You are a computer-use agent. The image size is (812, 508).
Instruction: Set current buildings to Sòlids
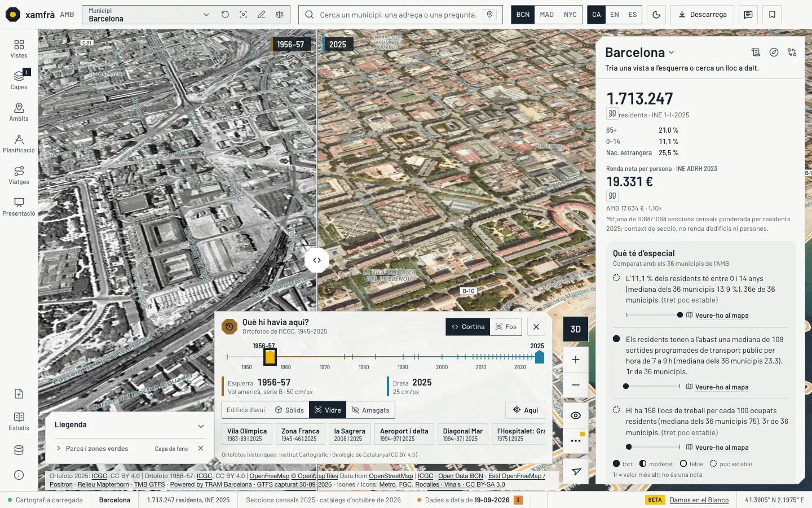[x=289, y=410]
